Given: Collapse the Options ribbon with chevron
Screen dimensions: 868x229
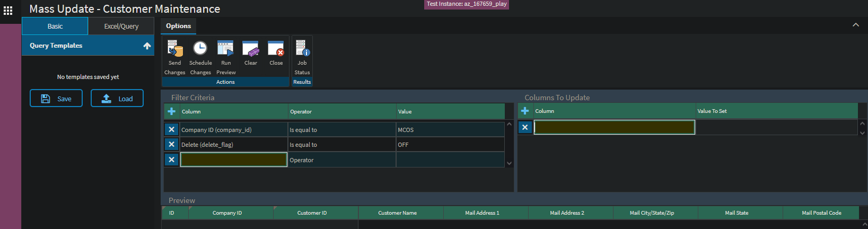Looking at the screenshot, I should pos(855,25).
